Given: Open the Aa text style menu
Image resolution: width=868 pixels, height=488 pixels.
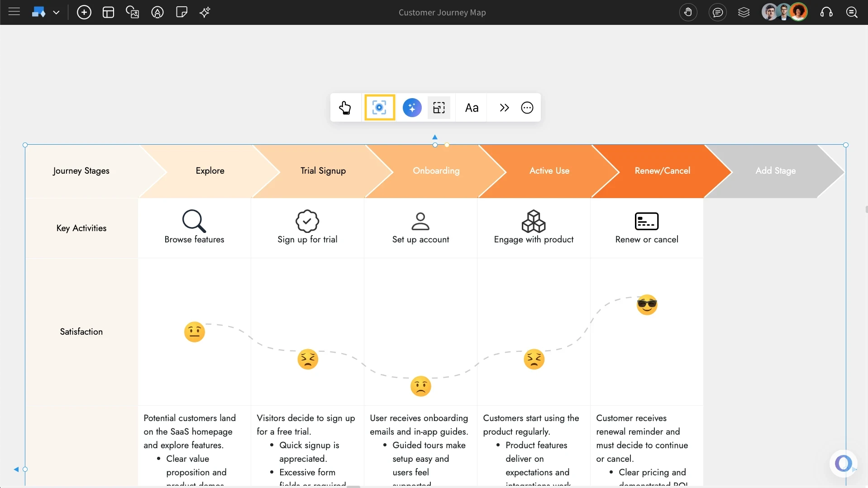Looking at the screenshot, I should click(472, 108).
